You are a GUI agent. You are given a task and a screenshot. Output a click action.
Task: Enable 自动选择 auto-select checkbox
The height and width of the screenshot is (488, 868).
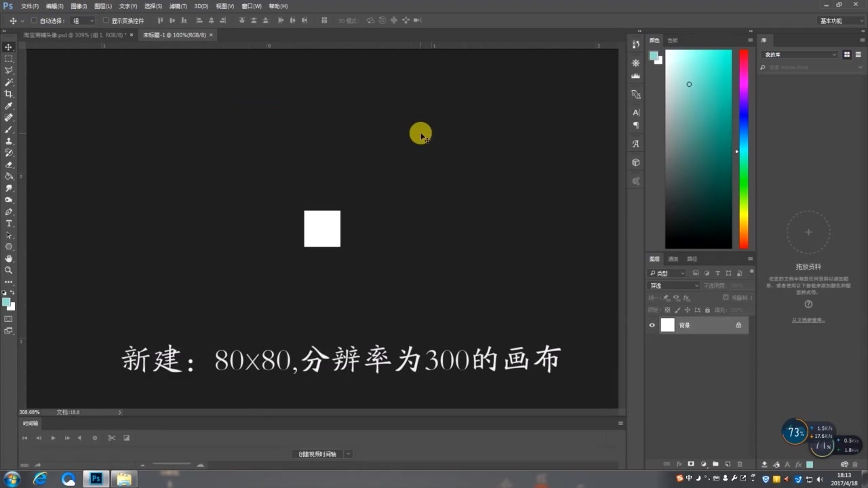pos(34,20)
